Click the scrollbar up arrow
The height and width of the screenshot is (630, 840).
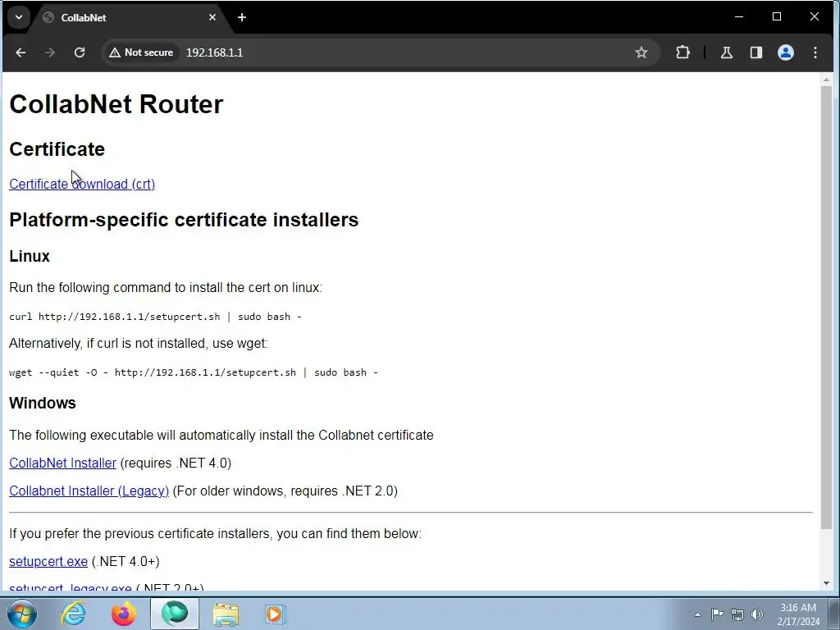[826, 80]
